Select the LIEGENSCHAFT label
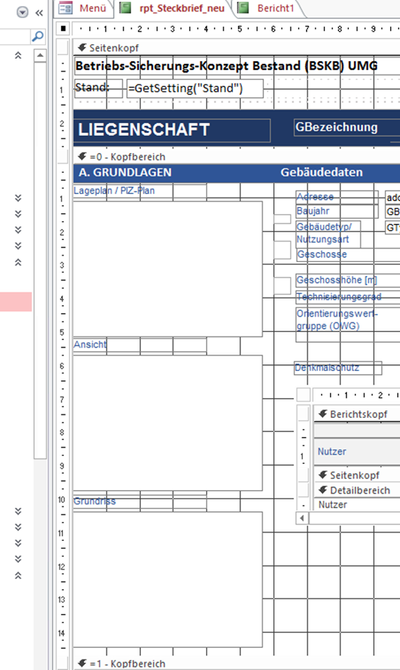This screenshot has width=400, height=670. [x=173, y=130]
